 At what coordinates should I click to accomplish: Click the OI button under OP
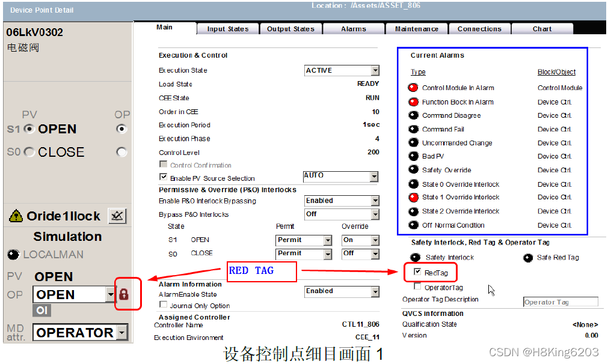(x=42, y=310)
